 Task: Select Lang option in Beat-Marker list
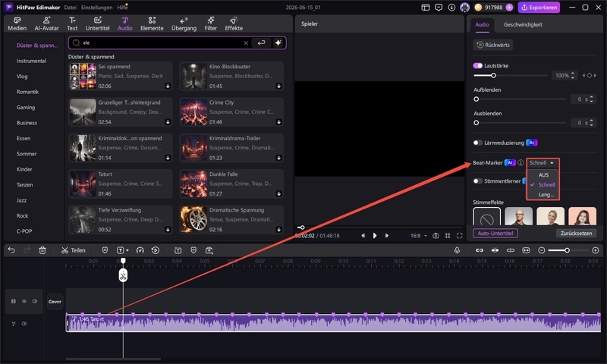click(x=546, y=195)
